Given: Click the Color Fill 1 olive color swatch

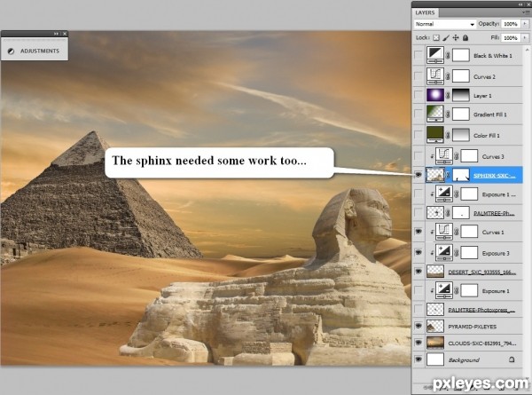Looking at the screenshot, I should pyautogui.click(x=435, y=134).
